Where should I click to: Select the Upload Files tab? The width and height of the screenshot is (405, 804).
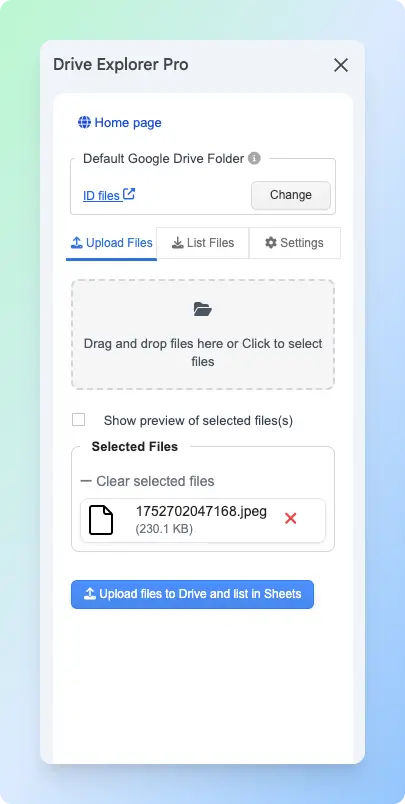click(111, 244)
